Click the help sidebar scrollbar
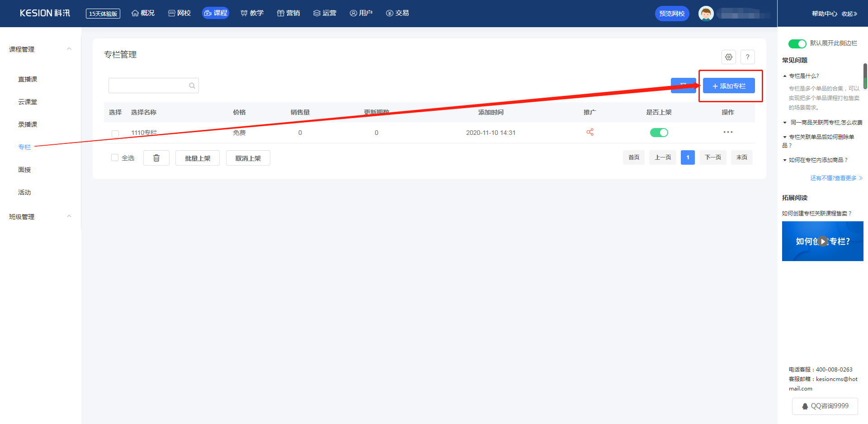 [x=865, y=76]
